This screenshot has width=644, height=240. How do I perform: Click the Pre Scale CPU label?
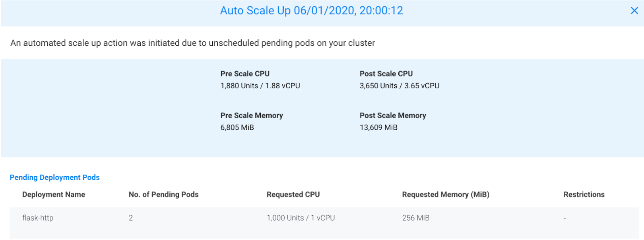245,74
